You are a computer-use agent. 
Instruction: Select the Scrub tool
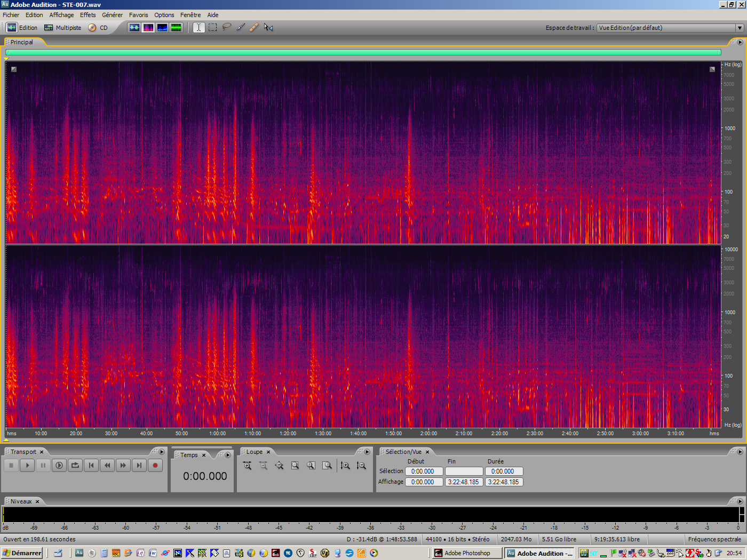268,27
